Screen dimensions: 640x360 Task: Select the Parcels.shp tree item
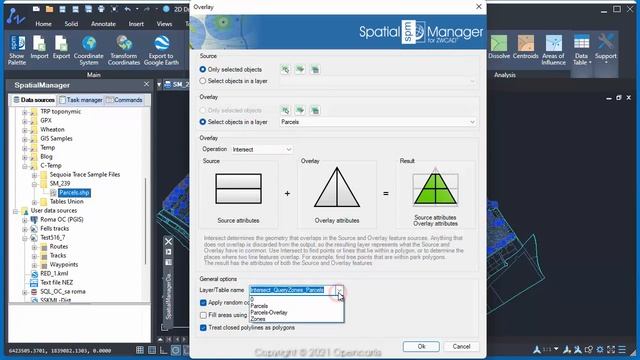click(x=74, y=193)
